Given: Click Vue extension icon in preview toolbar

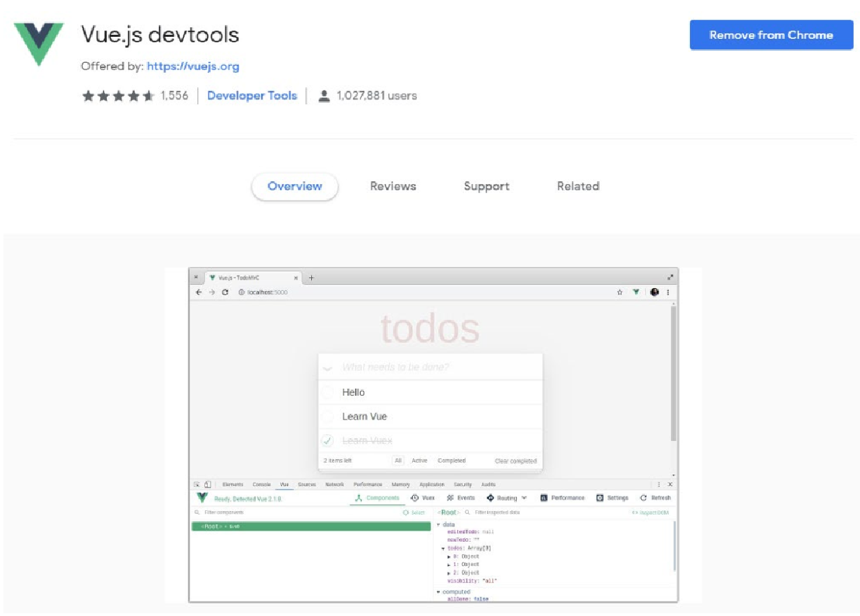Looking at the screenshot, I should click(x=636, y=292).
